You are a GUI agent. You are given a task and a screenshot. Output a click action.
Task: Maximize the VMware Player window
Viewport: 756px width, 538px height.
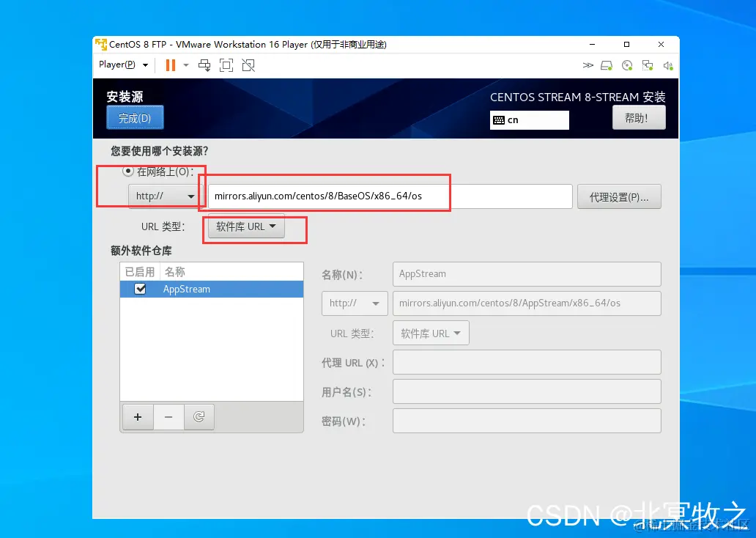click(627, 45)
